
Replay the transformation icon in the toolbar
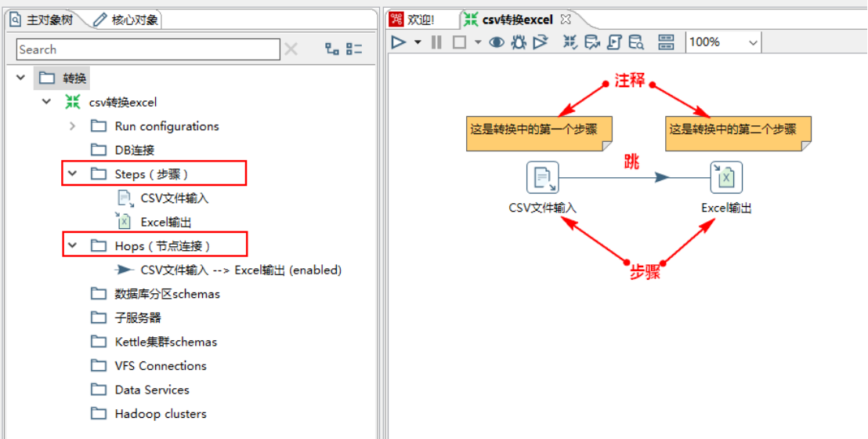point(541,42)
